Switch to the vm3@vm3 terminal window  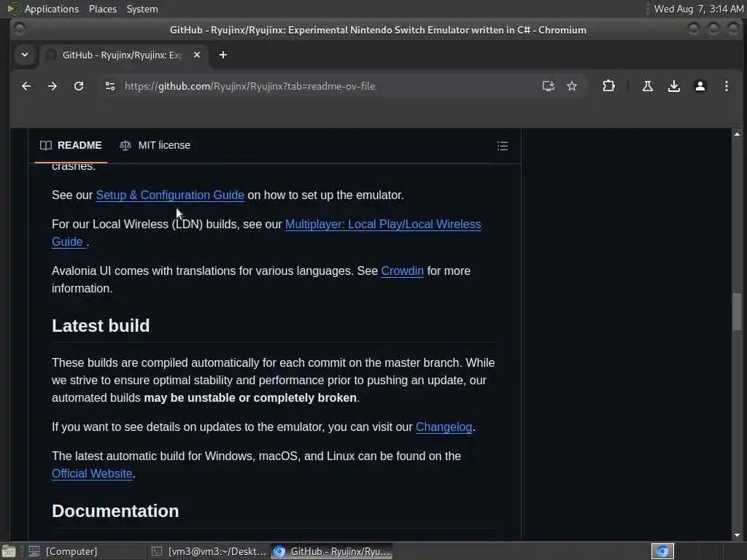209,551
